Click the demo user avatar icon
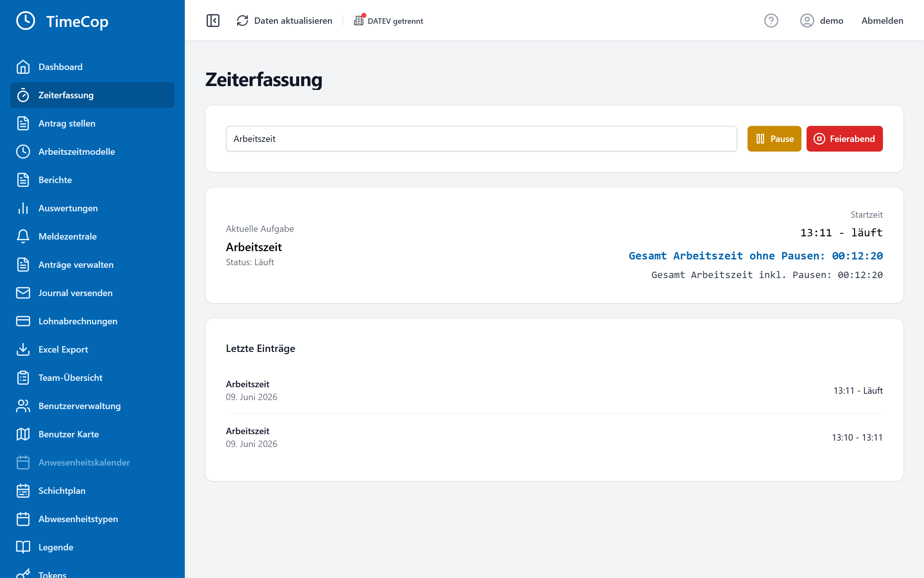Viewport: 924px width, 578px height. (x=807, y=21)
